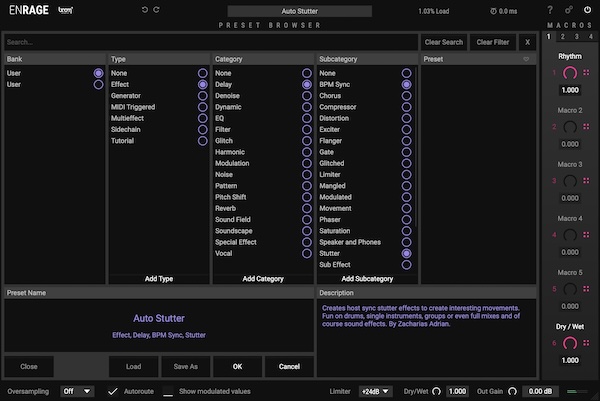Switch to macro page 4 tab
This screenshot has width=600, height=401.
click(590, 36)
